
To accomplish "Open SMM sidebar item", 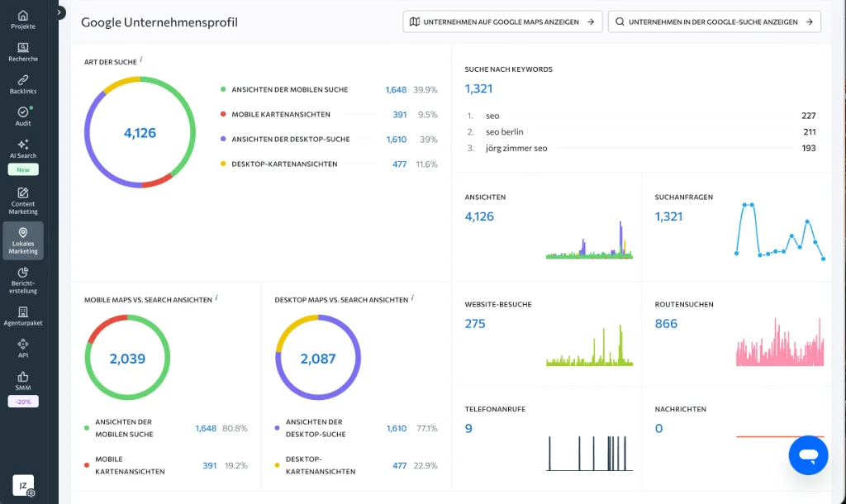I will click(x=23, y=381).
